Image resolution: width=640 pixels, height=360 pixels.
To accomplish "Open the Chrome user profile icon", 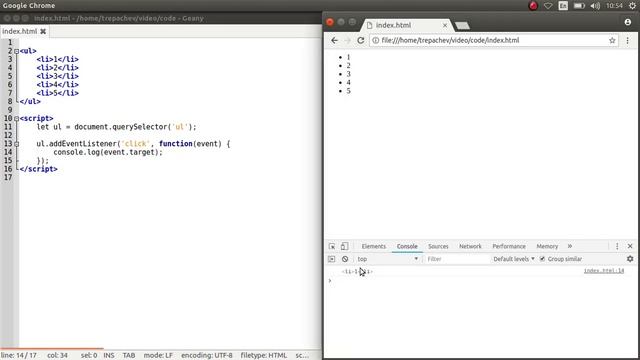I will pyautogui.click(x=628, y=22).
